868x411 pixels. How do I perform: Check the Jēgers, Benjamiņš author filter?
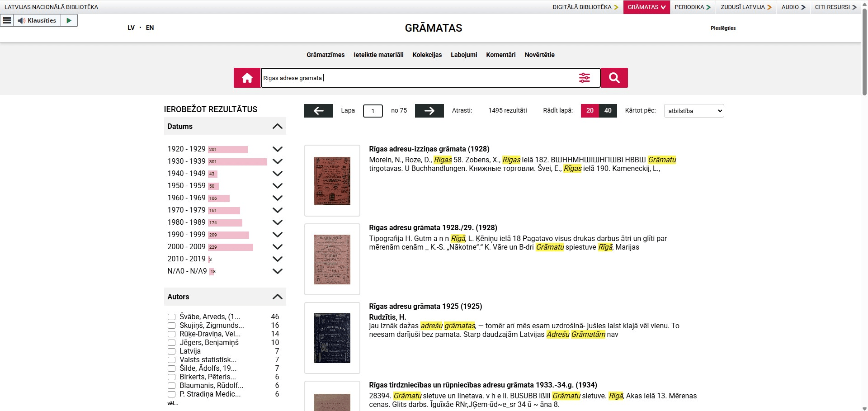[x=171, y=343]
